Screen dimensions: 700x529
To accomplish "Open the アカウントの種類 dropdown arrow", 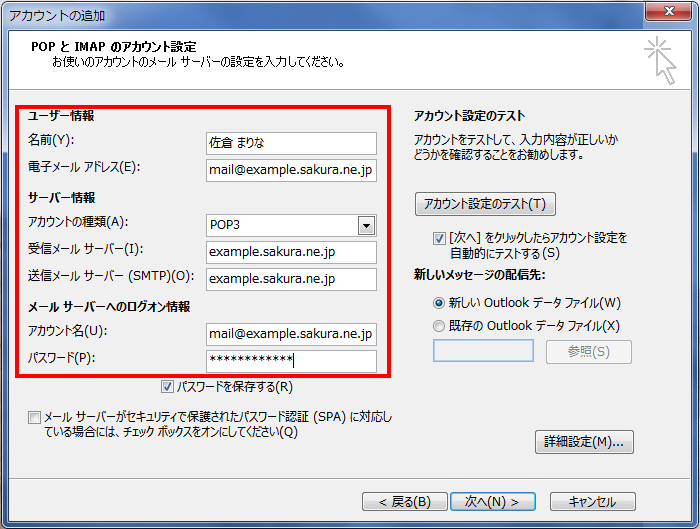I will (367, 225).
